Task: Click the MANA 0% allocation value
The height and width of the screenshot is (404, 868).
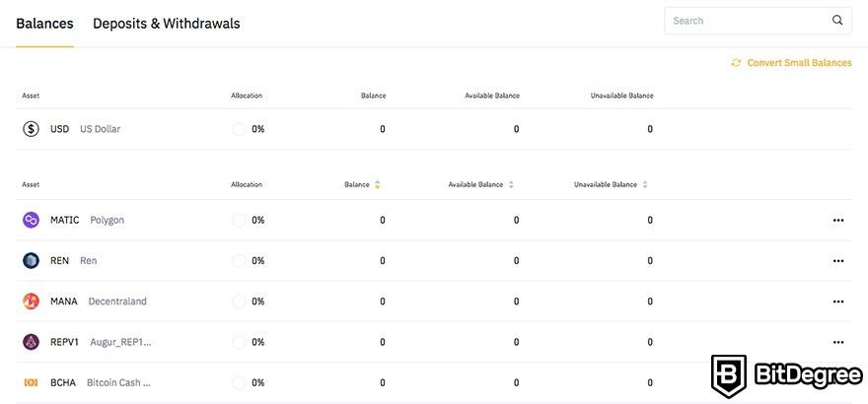Action: 258,302
